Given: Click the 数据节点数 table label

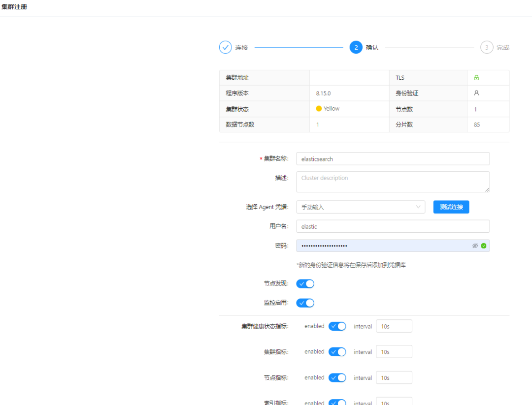Looking at the screenshot, I should 240,125.
